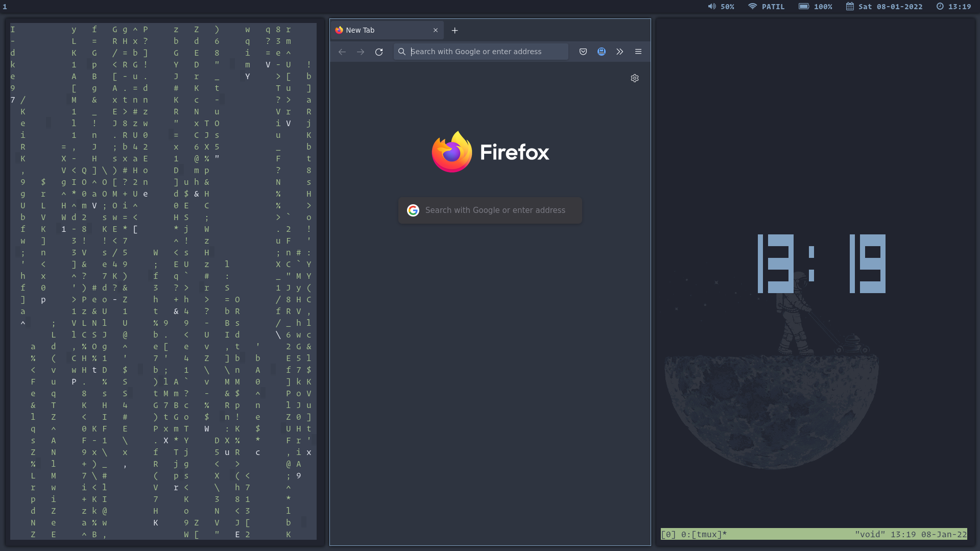Click the 13:19 time in top bar
This screenshot has height=551, width=980.
pos(960,7)
